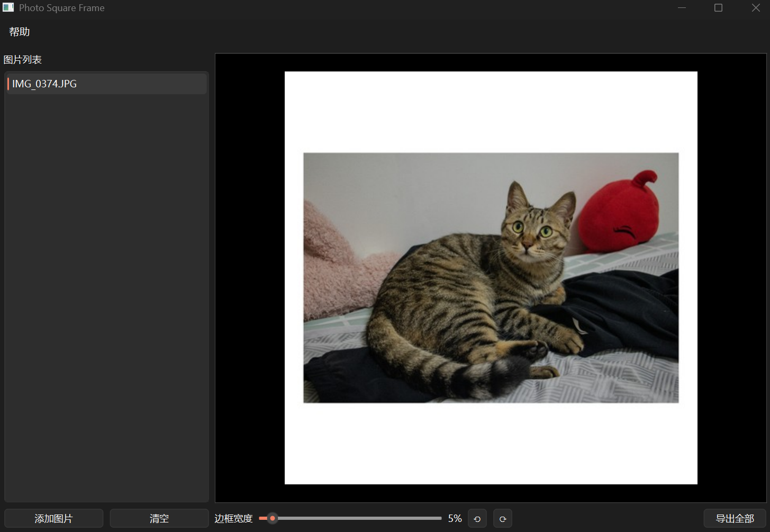The height and width of the screenshot is (532, 770).
Task: Click the empty area below IMG_0374.JPG in the list
Action: 106,296
